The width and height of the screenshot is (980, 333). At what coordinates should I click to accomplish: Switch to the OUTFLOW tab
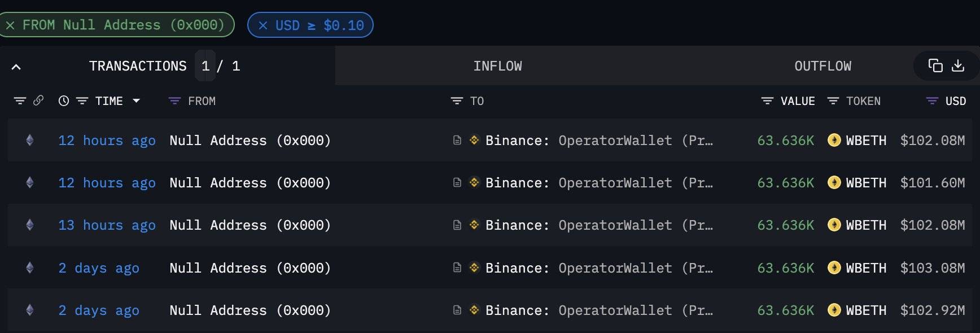click(823, 66)
